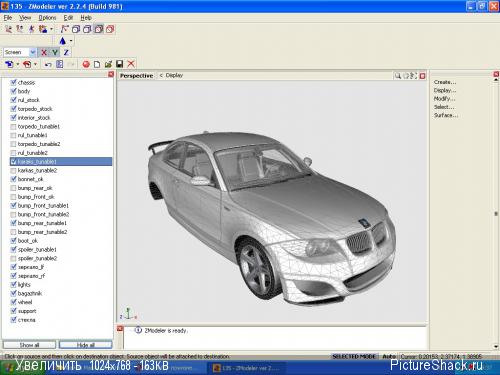The image size is (500, 375).
Task: Click scroll-down arrow of right commands panel
Action: pos(496,347)
